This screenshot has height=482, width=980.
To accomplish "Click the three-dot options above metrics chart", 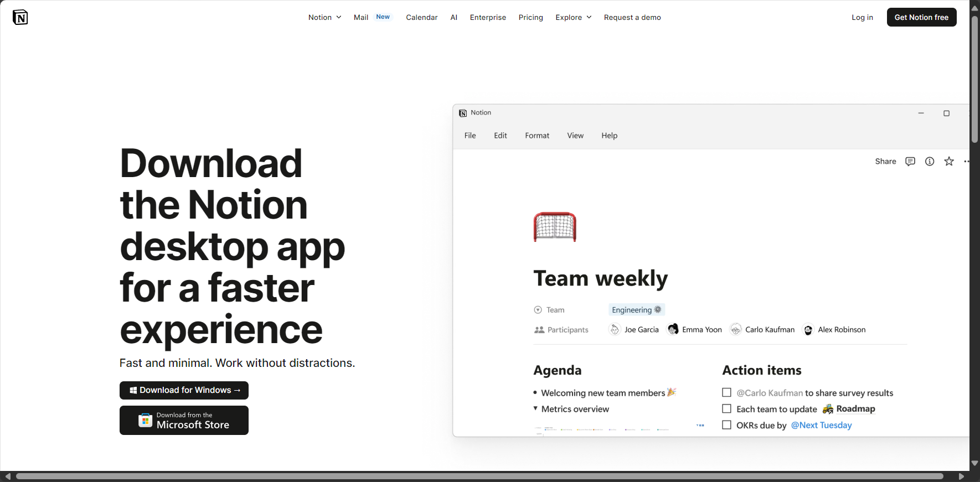I will 700,426.
